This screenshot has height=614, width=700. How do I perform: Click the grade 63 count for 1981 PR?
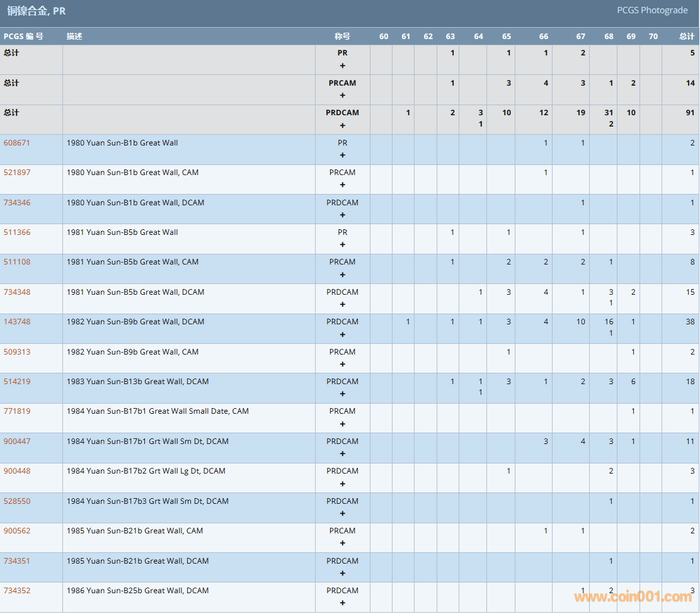(x=452, y=232)
